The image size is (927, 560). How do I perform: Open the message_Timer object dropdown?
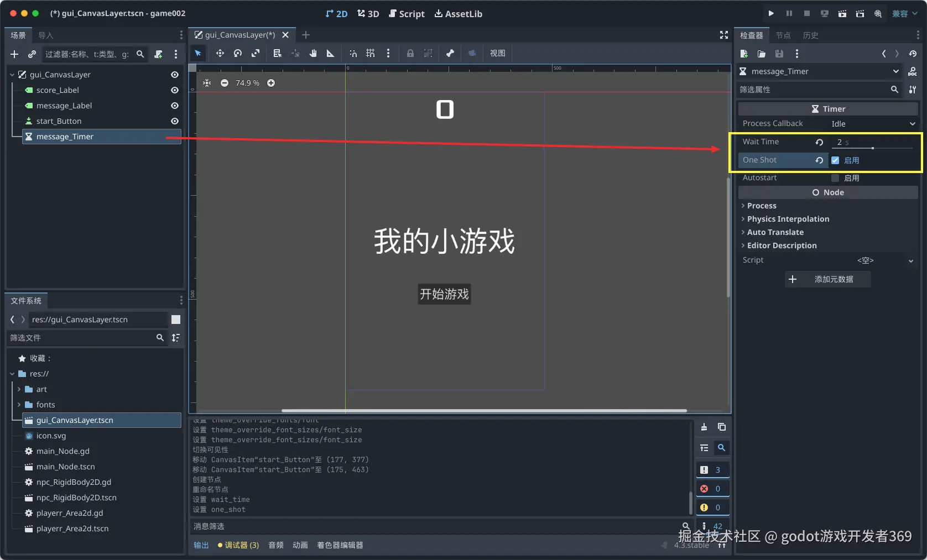point(820,71)
